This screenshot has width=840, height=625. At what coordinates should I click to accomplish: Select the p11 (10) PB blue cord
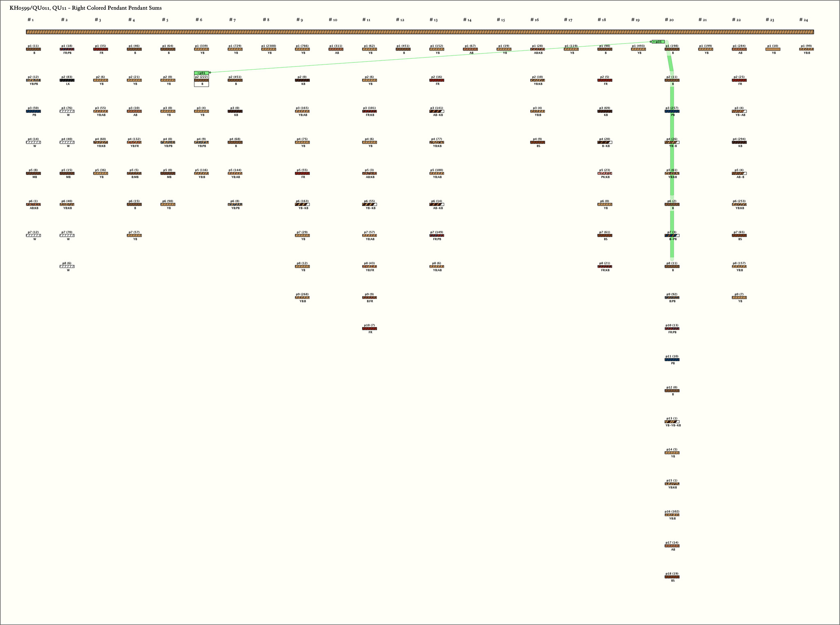point(672,359)
